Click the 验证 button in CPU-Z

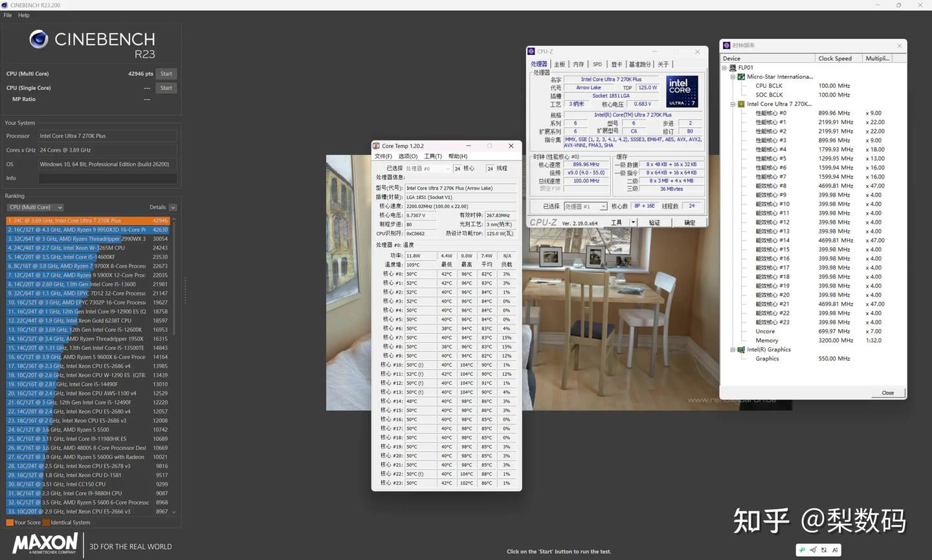655,222
